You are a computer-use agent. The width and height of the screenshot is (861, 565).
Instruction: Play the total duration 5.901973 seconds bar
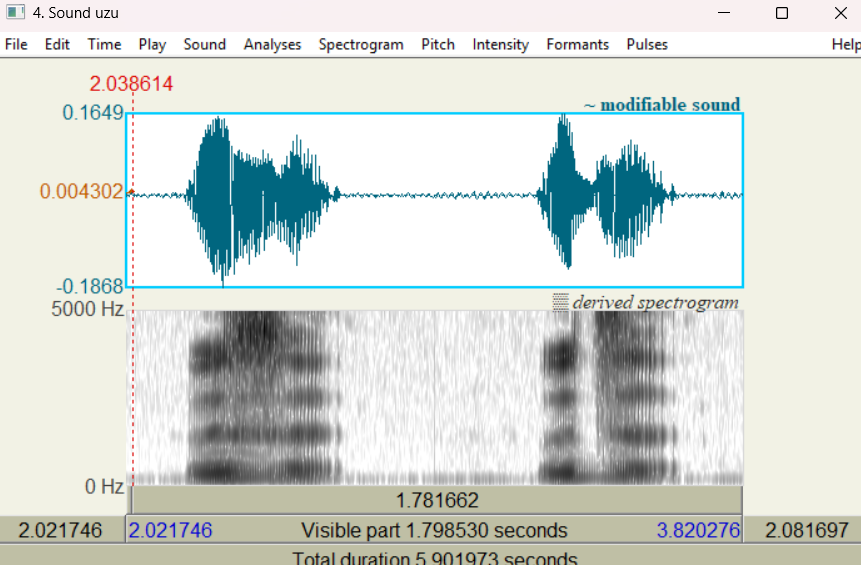point(434,556)
